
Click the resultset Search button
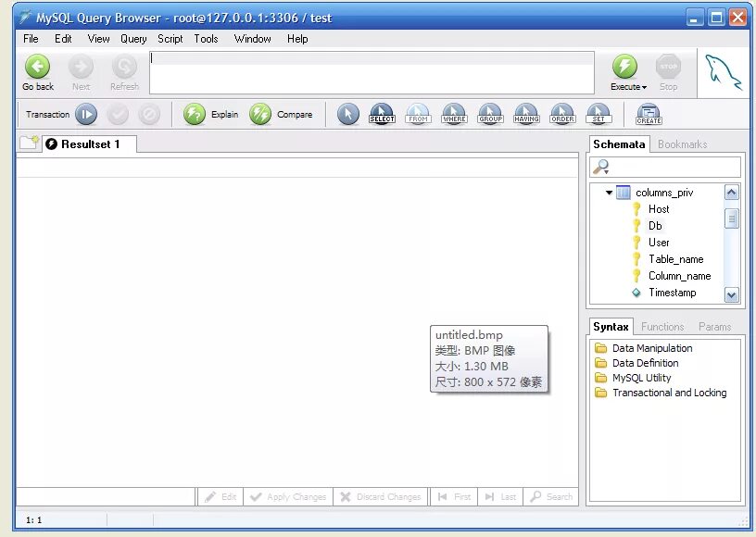pyautogui.click(x=550, y=496)
